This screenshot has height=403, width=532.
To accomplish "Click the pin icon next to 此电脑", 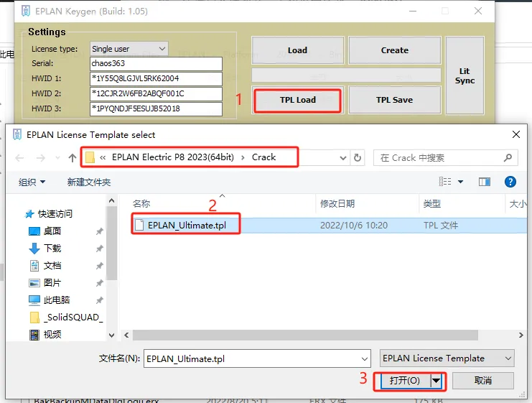I will tap(99, 300).
